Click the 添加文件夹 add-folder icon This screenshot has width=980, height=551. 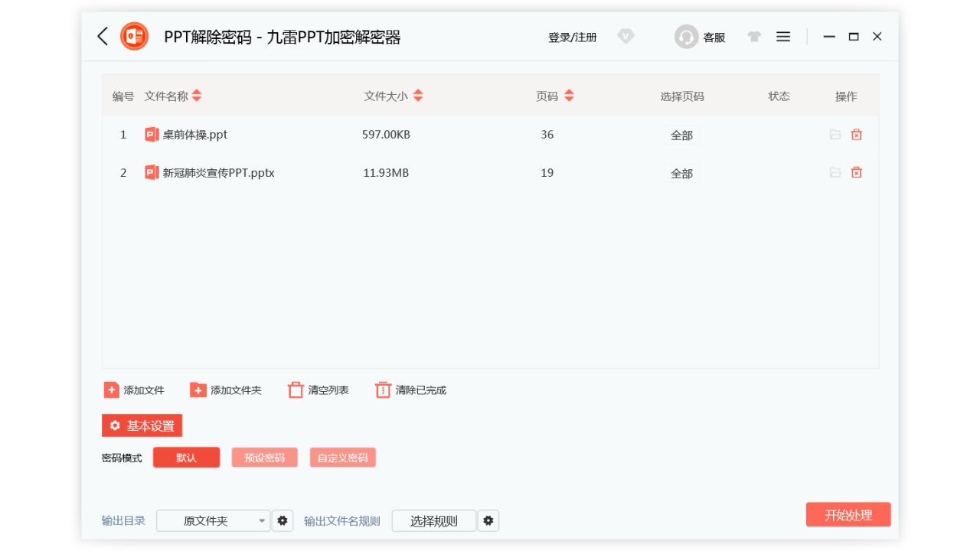tap(198, 390)
